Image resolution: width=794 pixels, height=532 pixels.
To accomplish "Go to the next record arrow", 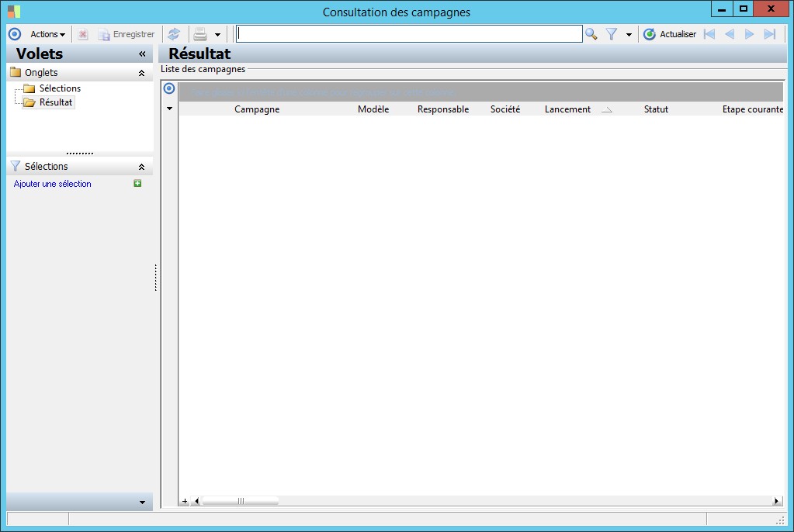I will pos(750,34).
